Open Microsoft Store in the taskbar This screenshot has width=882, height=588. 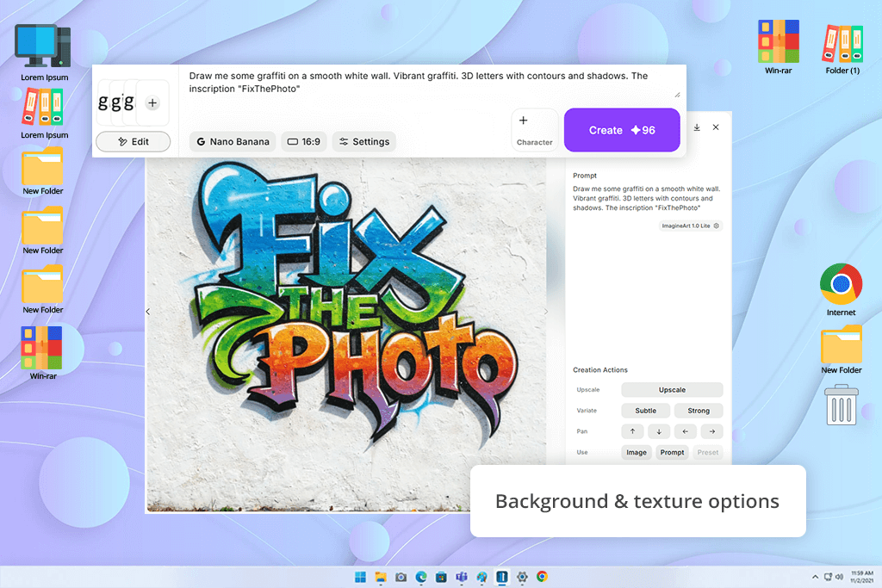[x=442, y=577]
